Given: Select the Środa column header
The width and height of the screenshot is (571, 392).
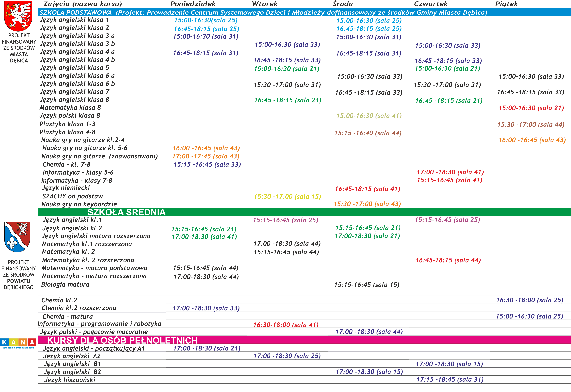Looking at the screenshot, I should tap(343, 4).
